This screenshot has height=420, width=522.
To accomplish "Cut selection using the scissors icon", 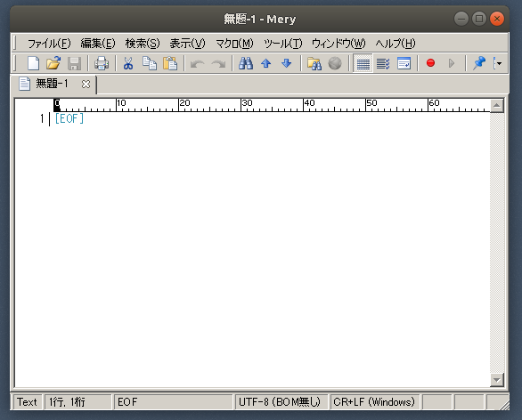I will click(x=128, y=63).
